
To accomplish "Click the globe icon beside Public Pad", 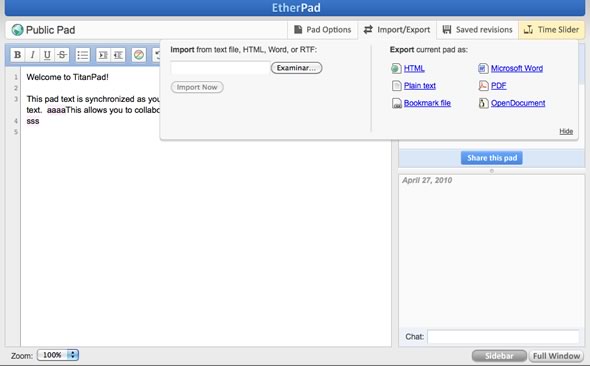I will click(x=17, y=30).
